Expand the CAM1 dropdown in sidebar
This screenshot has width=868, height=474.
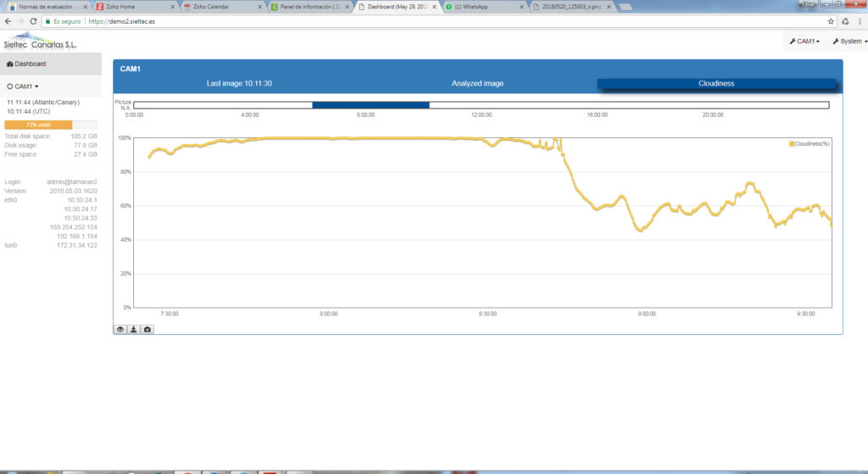[x=23, y=86]
